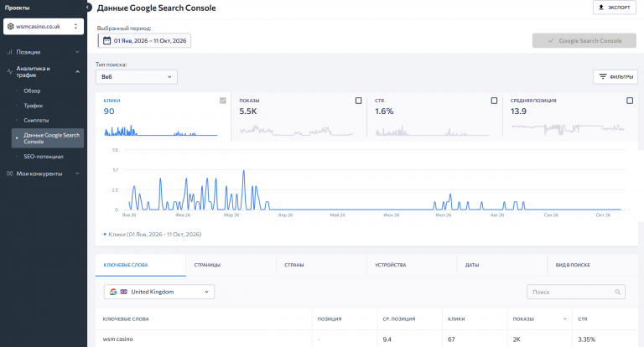Click the Google logo in country selector
Image resolution: width=644 pixels, height=347 pixels.
(113, 292)
